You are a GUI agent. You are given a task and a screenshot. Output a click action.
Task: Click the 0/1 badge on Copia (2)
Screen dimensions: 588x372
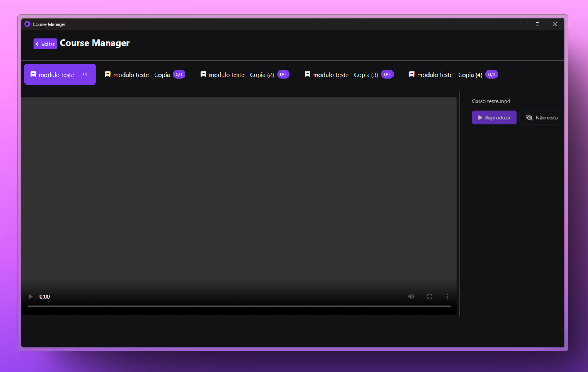click(x=283, y=74)
